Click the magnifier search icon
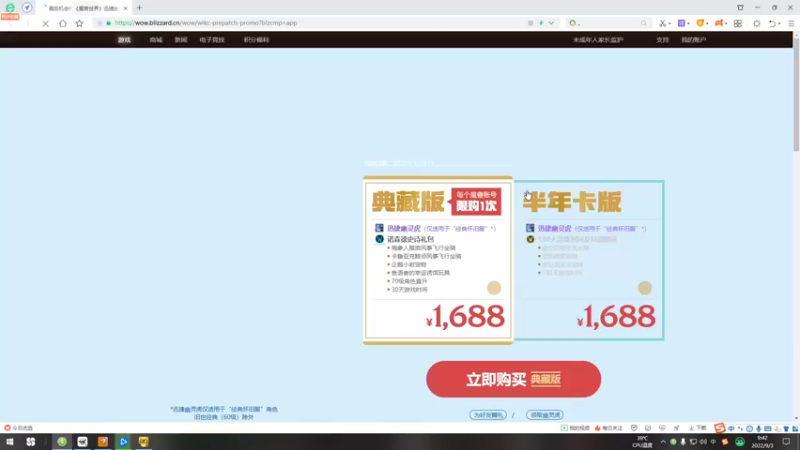The image size is (800, 450). coord(643,23)
